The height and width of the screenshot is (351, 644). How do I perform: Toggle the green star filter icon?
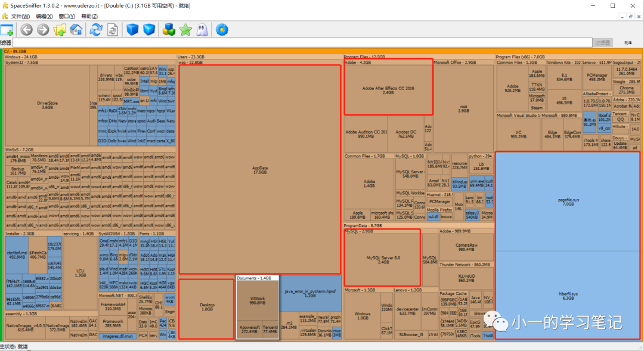(x=184, y=29)
